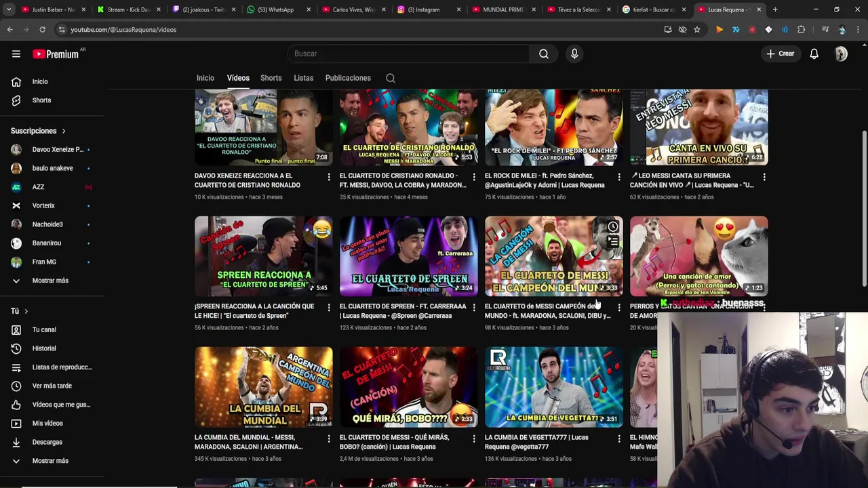Open options for La Cumbia del Mundial video

[x=329, y=439]
